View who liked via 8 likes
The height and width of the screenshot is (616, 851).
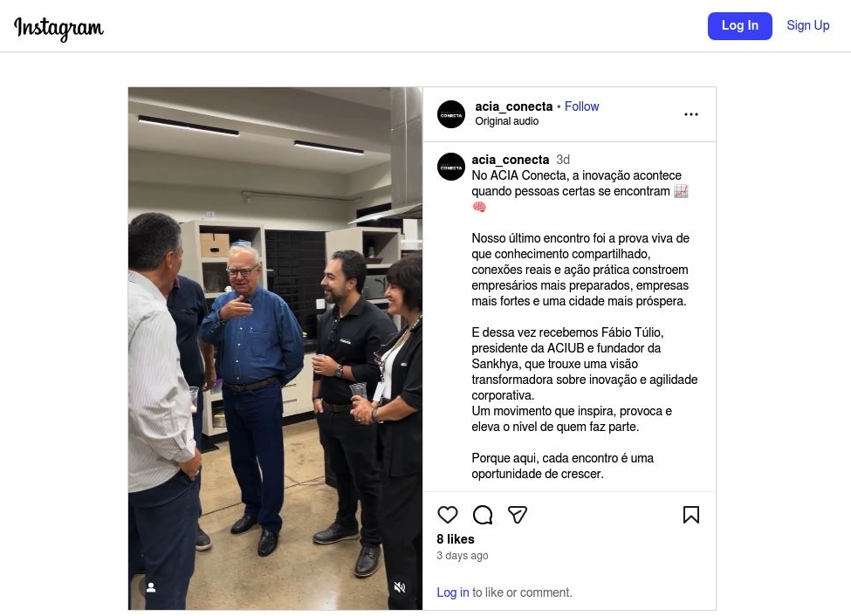tap(456, 539)
